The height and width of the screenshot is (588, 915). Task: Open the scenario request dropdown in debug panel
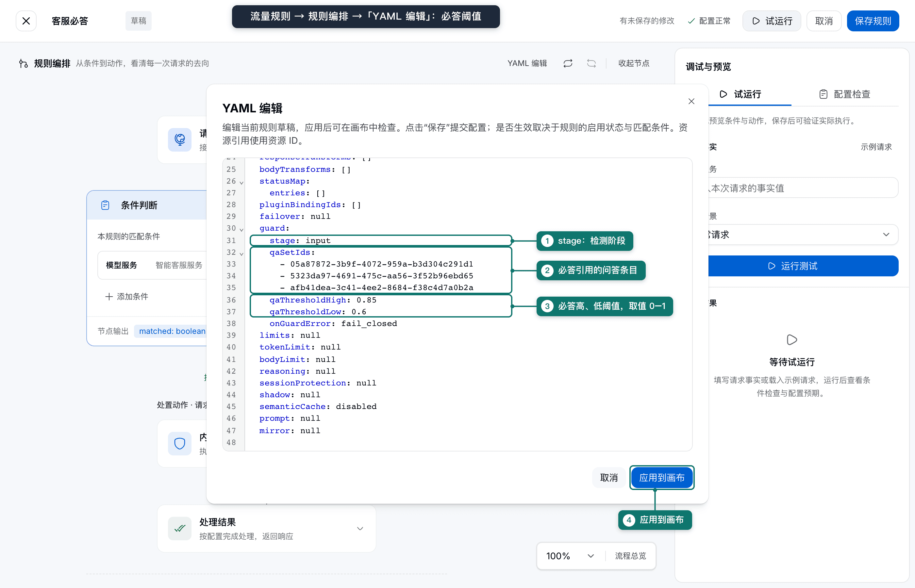(x=803, y=235)
